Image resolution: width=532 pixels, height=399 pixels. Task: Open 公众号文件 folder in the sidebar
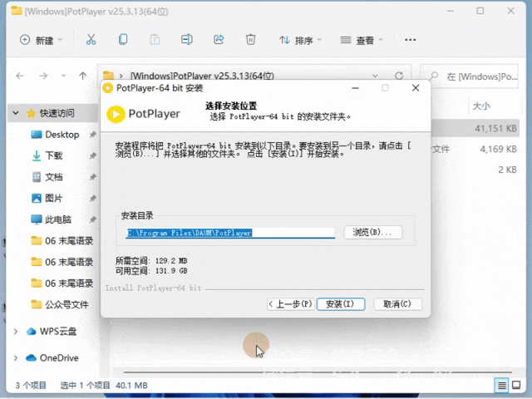pyautogui.click(x=66, y=305)
